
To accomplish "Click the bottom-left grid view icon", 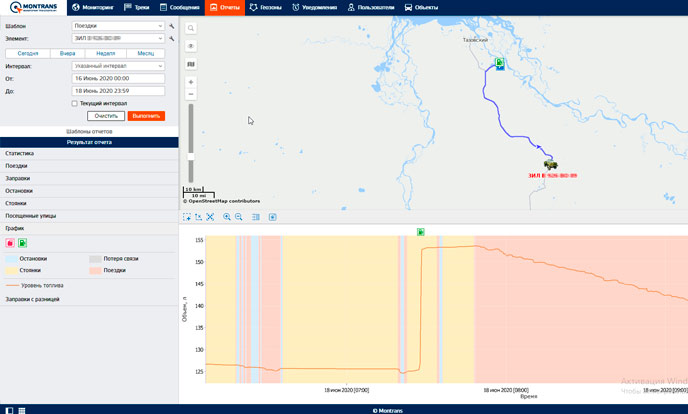I will tap(22, 410).
